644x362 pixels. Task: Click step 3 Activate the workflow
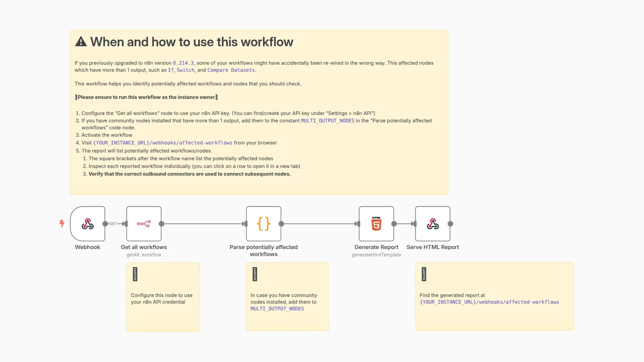click(x=107, y=135)
